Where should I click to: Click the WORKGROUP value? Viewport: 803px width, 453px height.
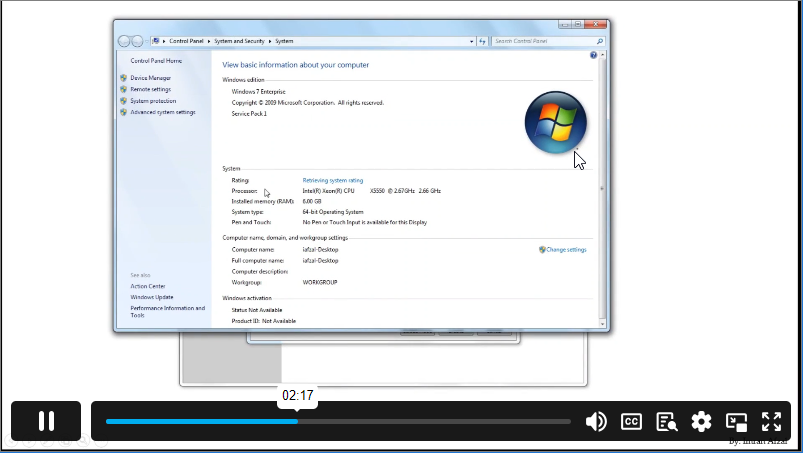(320, 283)
